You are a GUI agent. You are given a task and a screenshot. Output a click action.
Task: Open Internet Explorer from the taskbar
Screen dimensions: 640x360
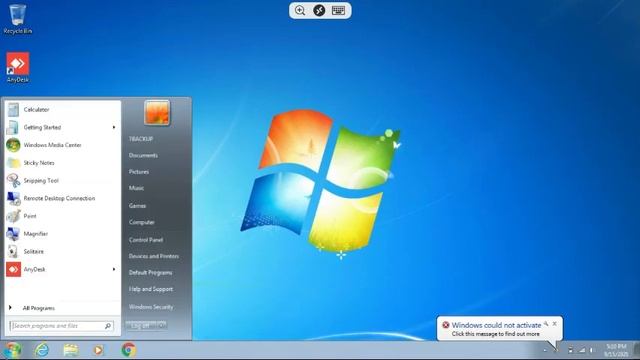pyautogui.click(x=42, y=350)
